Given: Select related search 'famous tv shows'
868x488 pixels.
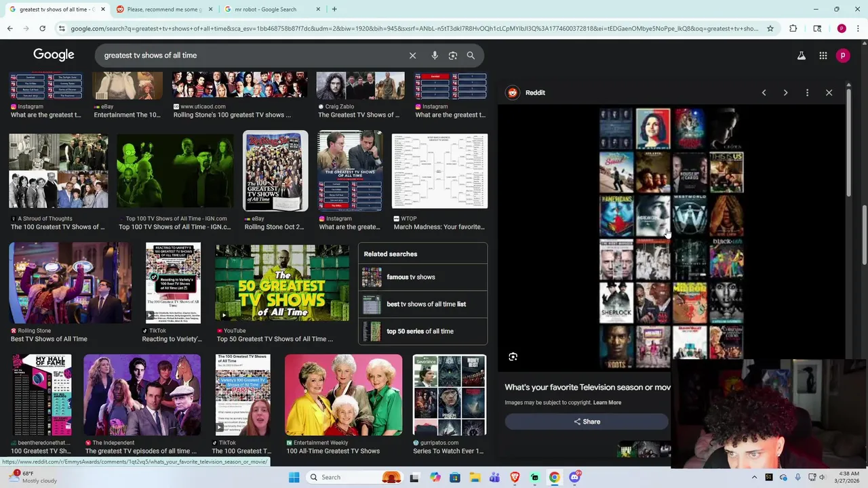Looking at the screenshot, I should coord(422,277).
